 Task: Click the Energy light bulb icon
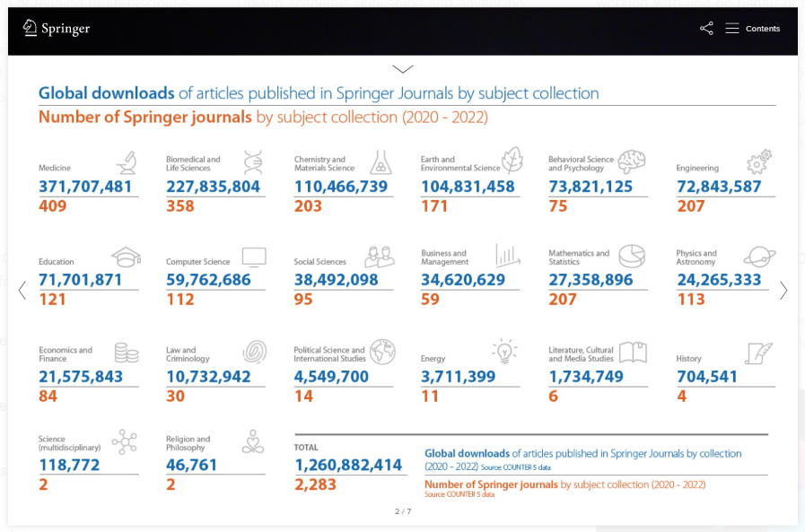(505, 351)
